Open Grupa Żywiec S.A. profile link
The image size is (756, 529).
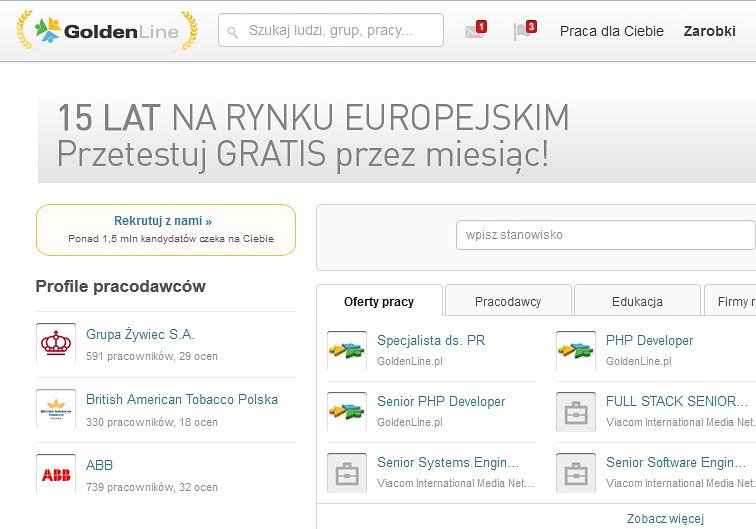coord(140,334)
